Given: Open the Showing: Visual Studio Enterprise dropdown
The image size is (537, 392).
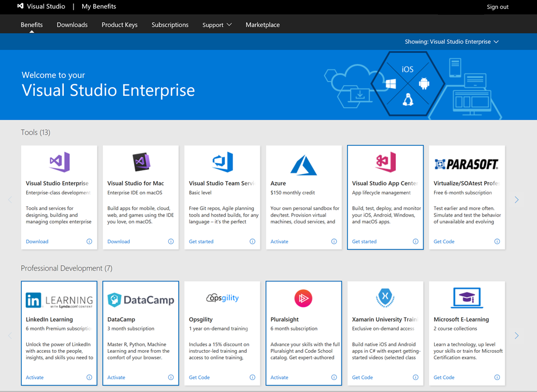Looking at the screenshot, I should (451, 41).
